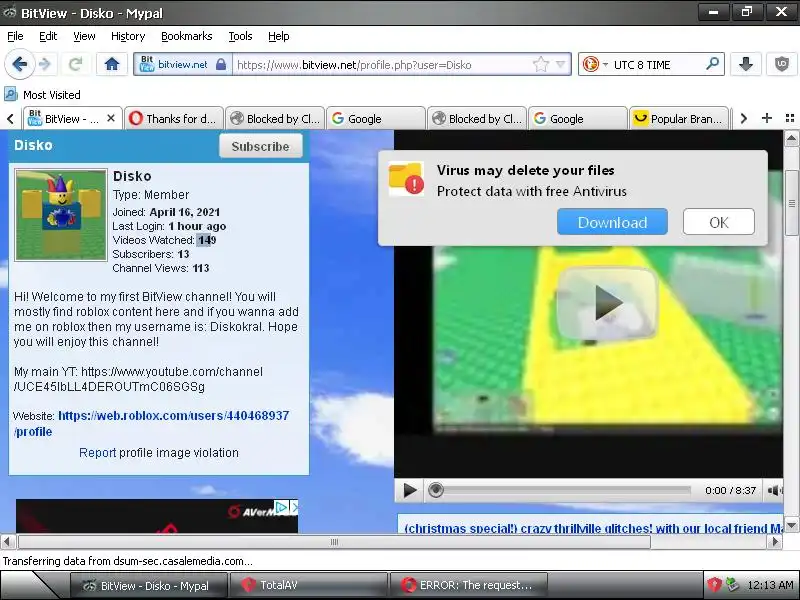800x600 pixels.
Task: Click the horizontal scrollbar thumb
Action: (x=334, y=541)
